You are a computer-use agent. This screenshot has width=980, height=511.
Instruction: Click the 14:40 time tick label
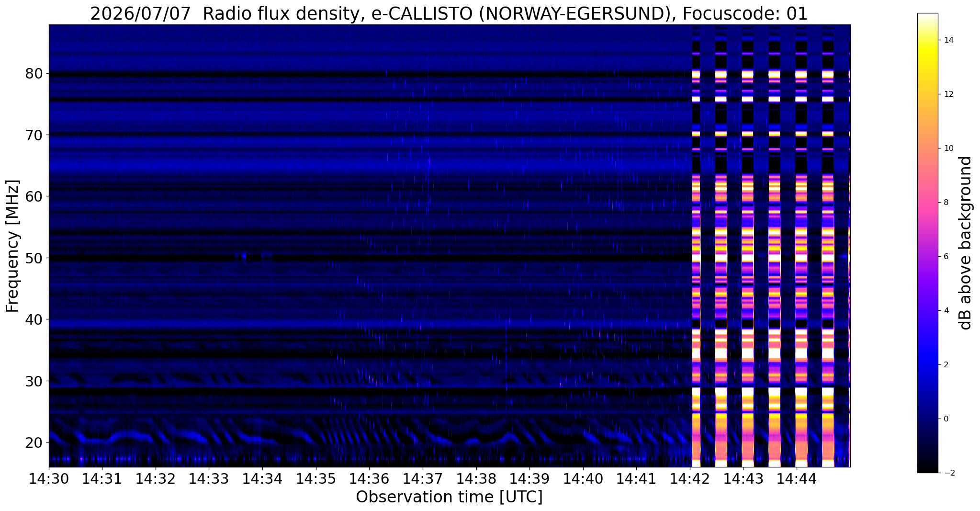click(583, 478)
